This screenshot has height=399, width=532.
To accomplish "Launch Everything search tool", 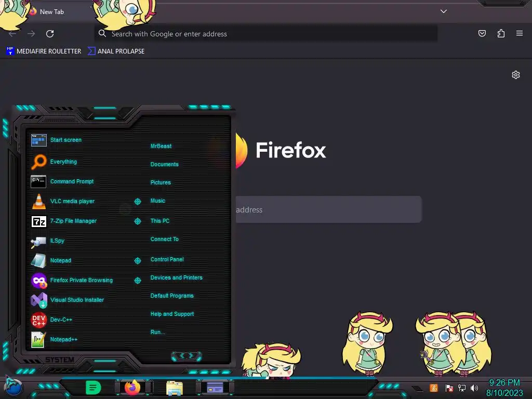I will coord(54,162).
